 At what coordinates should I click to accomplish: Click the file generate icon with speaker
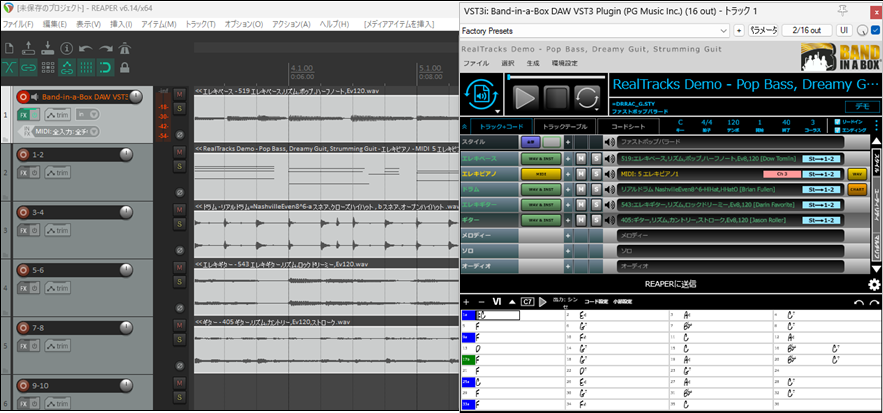(485, 97)
